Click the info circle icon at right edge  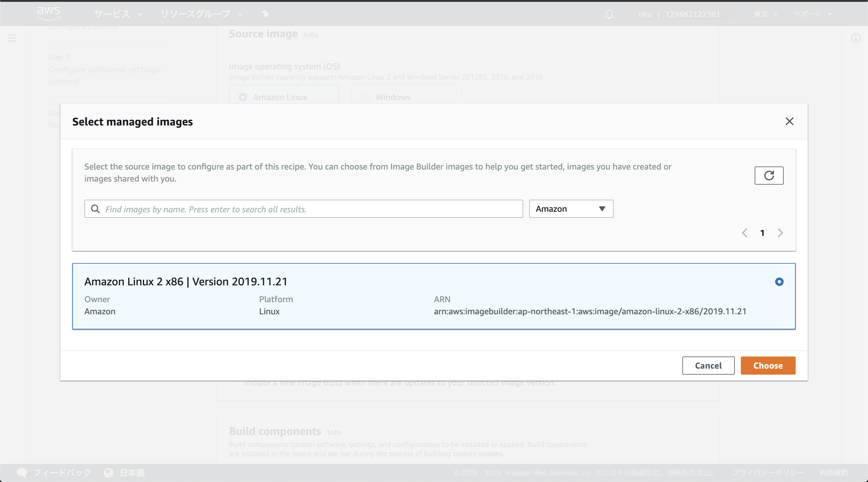pos(856,38)
